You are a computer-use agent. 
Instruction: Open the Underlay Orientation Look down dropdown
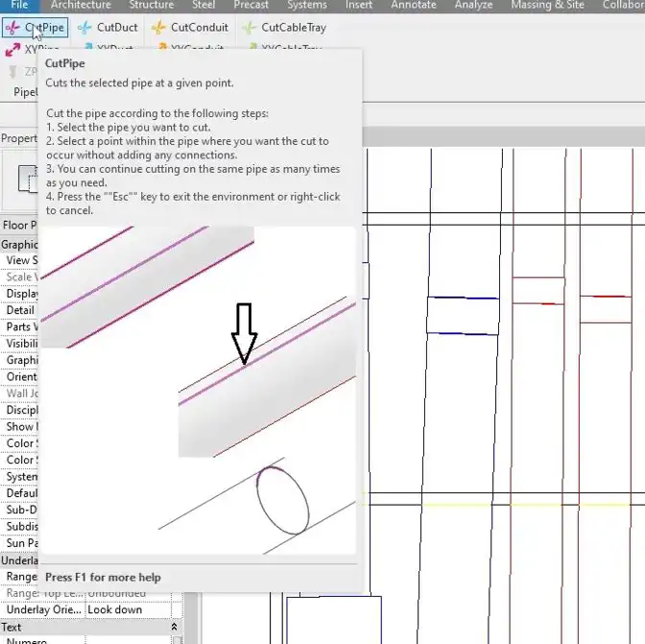129,609
